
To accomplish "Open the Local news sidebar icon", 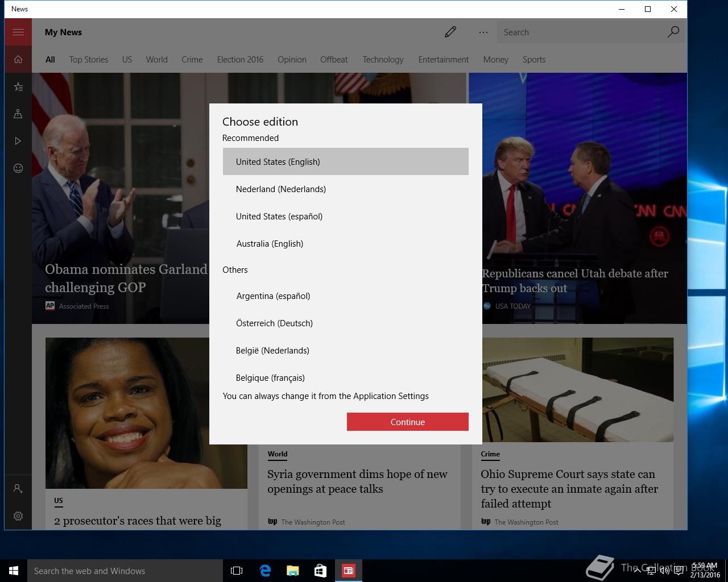I will point(18,114).
